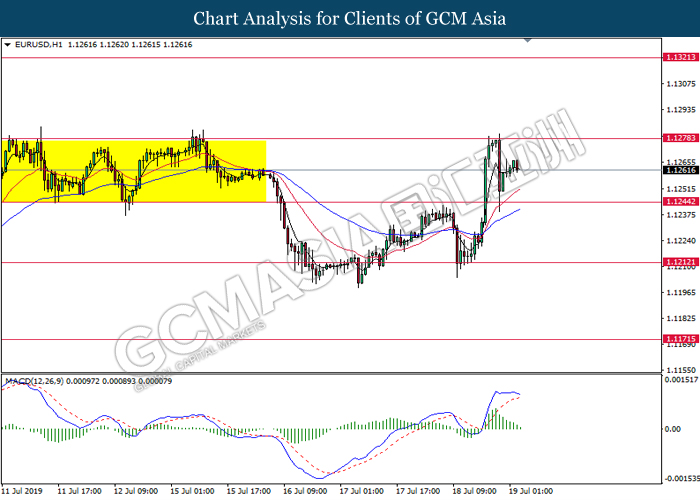The height and width of the screenshot is (500, 700).
Task: Click the 1.12375 price scale value
Action: pos(681,215)
